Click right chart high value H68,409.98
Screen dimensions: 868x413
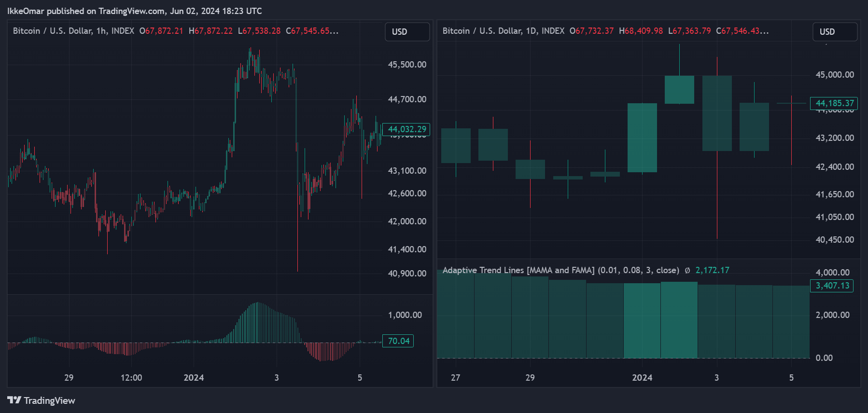click(x=641, y=31)
